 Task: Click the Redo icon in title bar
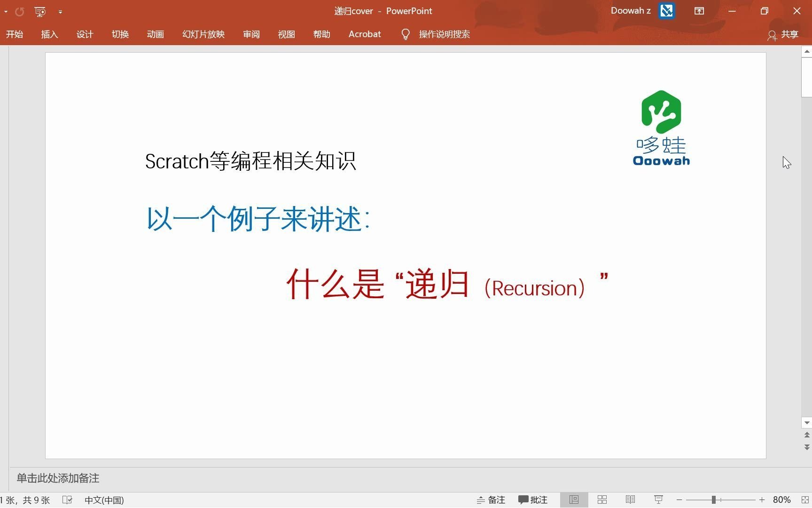pos(19,11)
